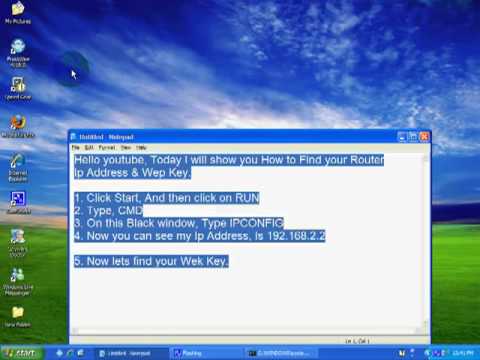Open the File menu in Notepad
Image resolution: width=480 pixels, height=360 pixels.
(76, 147)
